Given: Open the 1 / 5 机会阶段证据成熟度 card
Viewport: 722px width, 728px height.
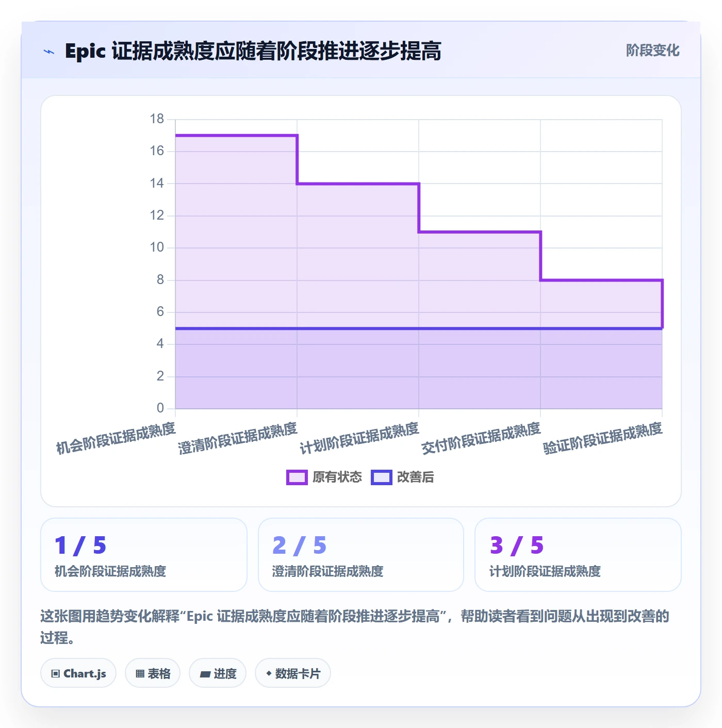Looking at the screenshot, I should [x=144, y=555].
